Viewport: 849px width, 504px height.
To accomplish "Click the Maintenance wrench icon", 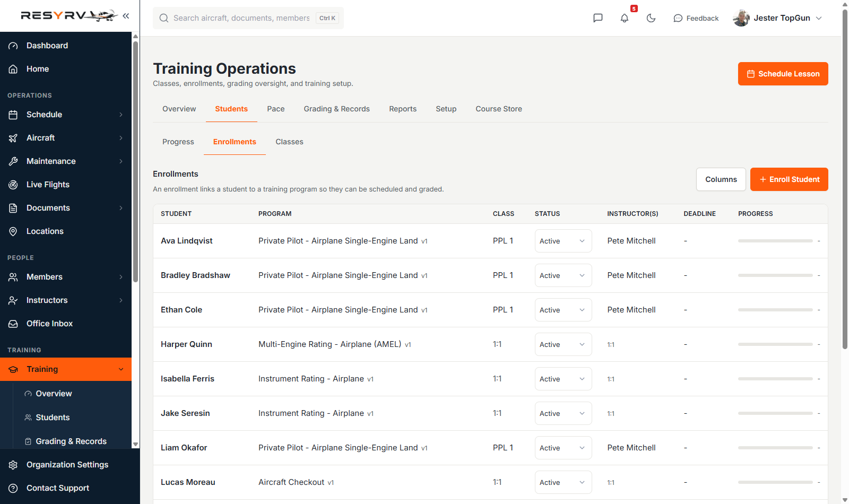I will pos(13,161).
